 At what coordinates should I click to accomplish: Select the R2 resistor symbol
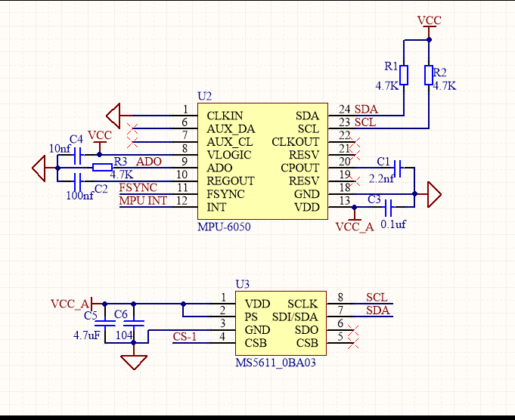coord(429,75)
